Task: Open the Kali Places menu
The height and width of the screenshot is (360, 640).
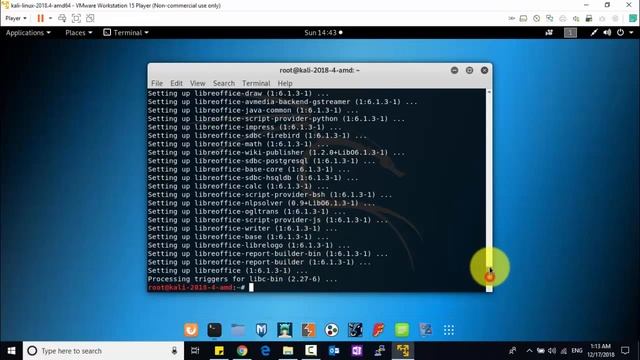Action: [79, 33]
